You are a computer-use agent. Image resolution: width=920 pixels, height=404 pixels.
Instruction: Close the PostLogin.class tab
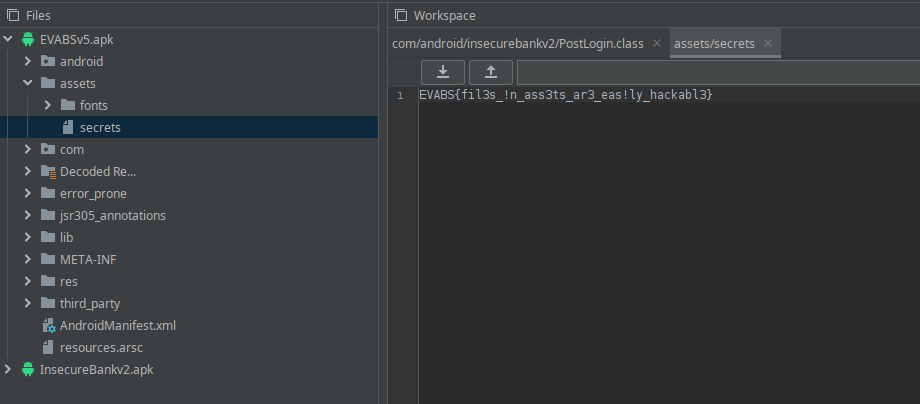point(657,43)
